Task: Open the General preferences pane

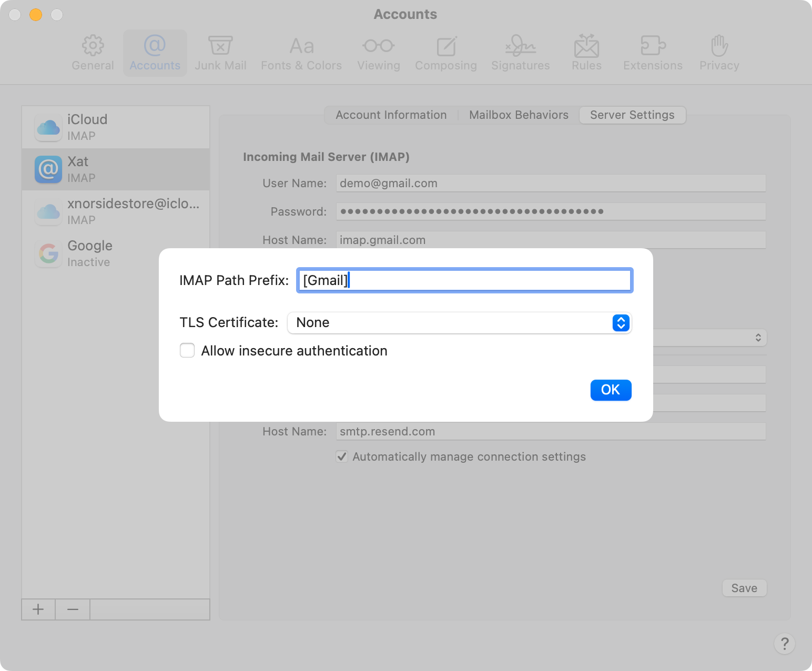Action: (x=93, y=53)
